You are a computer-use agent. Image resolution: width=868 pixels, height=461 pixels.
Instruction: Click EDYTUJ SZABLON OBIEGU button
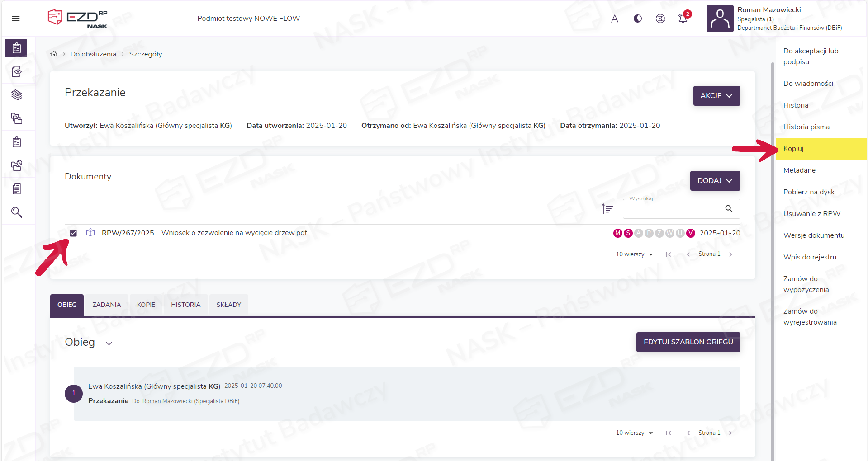tap(688, 342)
